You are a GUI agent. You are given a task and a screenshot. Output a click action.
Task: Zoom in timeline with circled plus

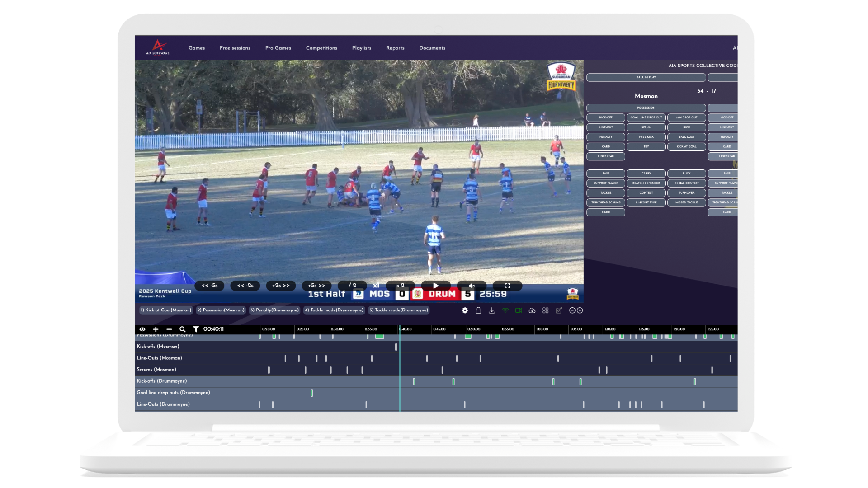pyautogui.click(x=580, y=310)
